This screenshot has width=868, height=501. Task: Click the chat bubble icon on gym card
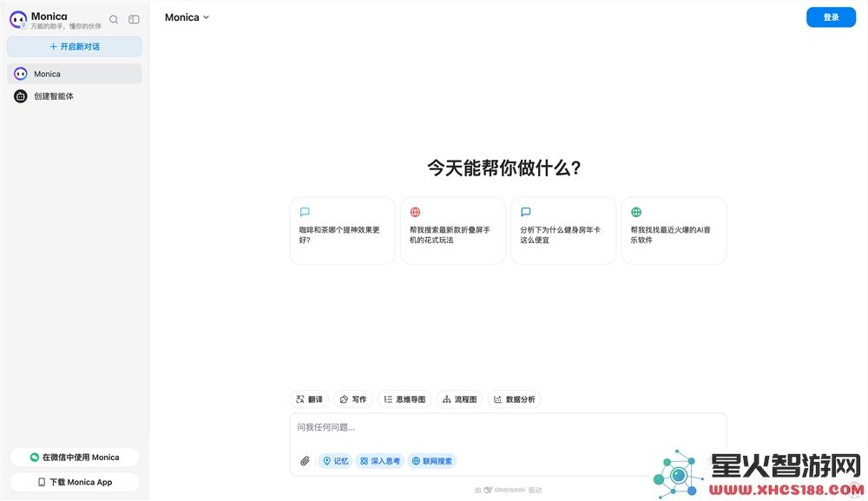[x=526, y=212]
